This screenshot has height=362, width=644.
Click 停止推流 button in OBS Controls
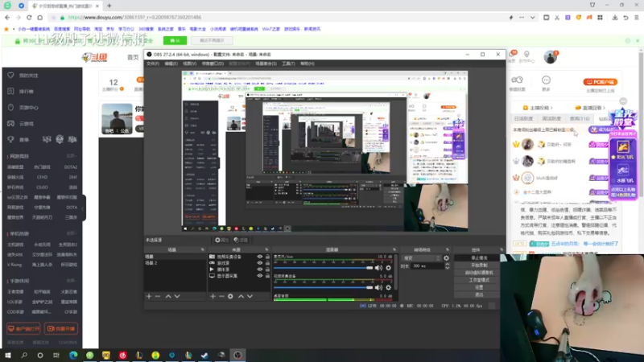(479, 258)
